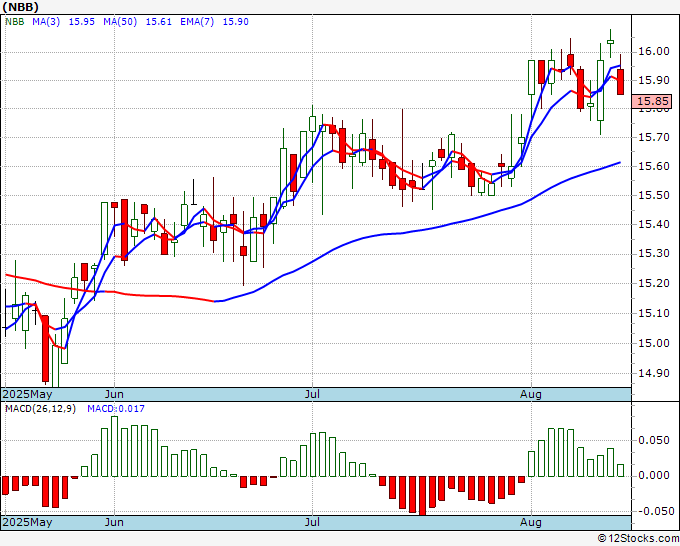The height and width of the screenshot is (546, 680).
Task: Click the EMA(7) value 15.90
Action: tap(235, 22)
